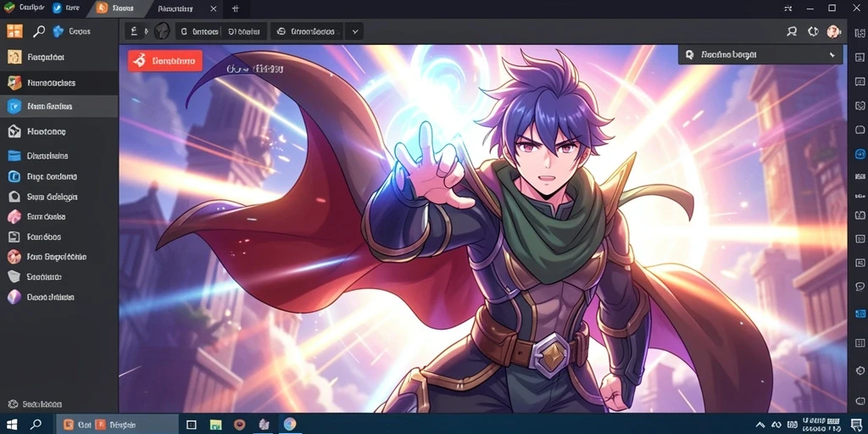This screenshot has width=868, height=434.
Task: Click the blue filled square right sidebar icon
Action: [x=860, y=314]
